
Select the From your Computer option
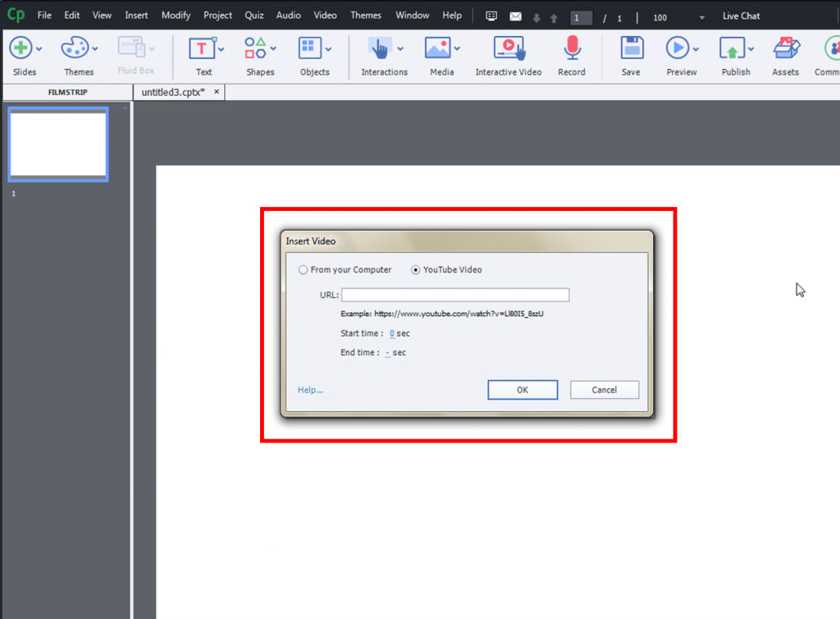(x=304, y=269)
